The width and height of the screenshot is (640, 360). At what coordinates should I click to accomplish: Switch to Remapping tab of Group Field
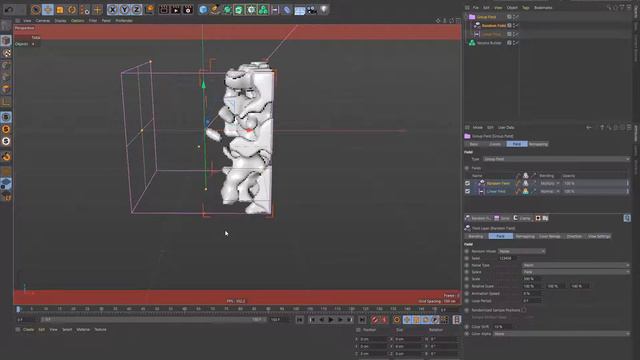[538, 144]
